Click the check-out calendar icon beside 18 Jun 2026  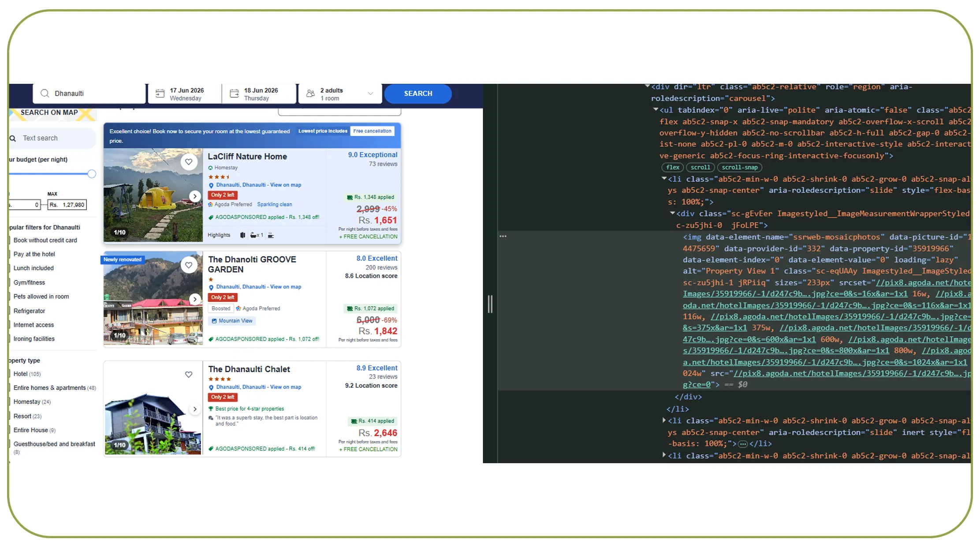point(235,94)
